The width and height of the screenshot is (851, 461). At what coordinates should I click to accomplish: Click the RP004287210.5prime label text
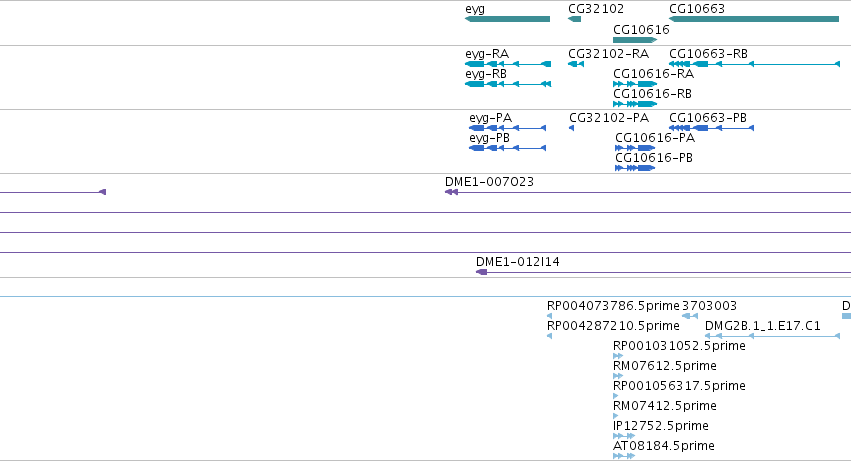point(613,326)
